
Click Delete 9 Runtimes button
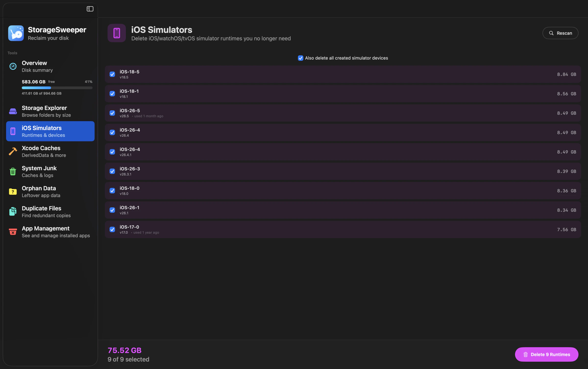click(x=547, y=355)
